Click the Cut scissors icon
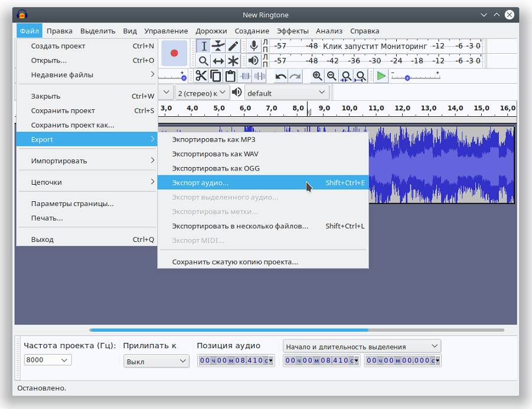 point(201,76)
